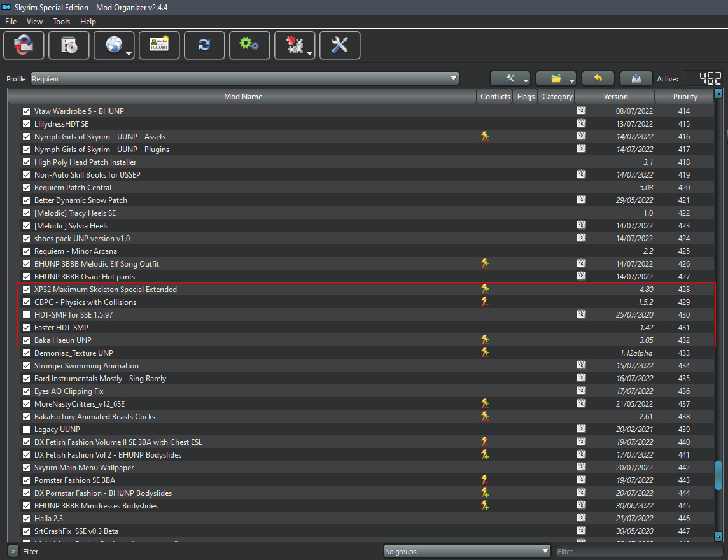The image size is (728, 560).
Task: Click the mod list vertical scrollbar handle
Action: [718, 475]
